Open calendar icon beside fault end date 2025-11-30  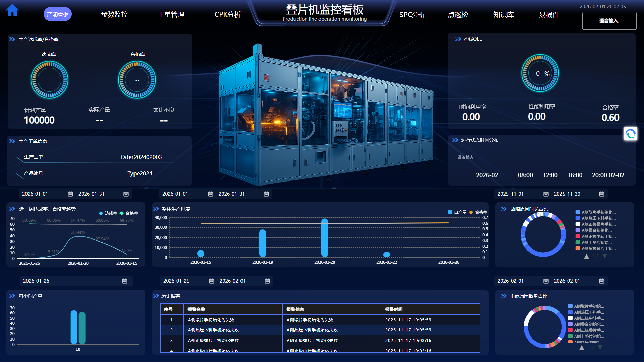pyautogui.click(x=601, y=194)
